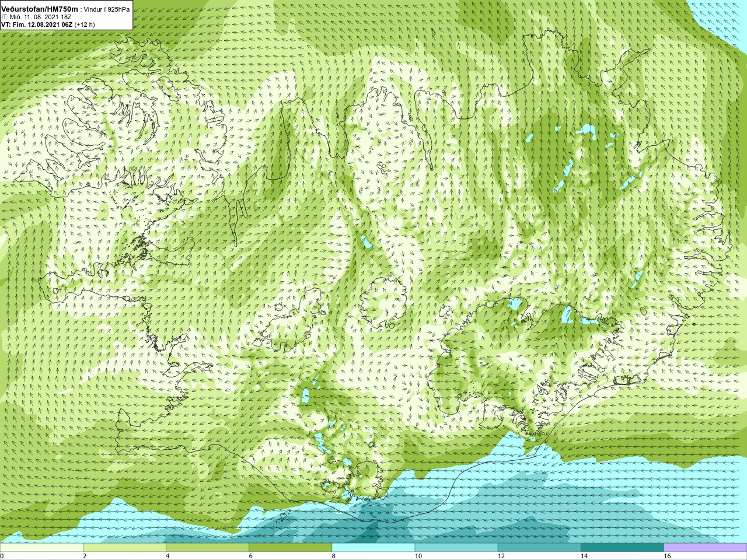Pick the 12–14 teal legend swatch
Viewport: 747px width, 560px height.
pyautogui.click(x=539, y=548)
